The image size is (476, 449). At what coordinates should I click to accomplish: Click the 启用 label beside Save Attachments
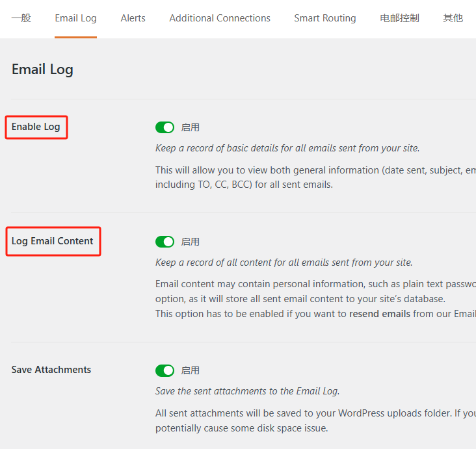point(191,370)
